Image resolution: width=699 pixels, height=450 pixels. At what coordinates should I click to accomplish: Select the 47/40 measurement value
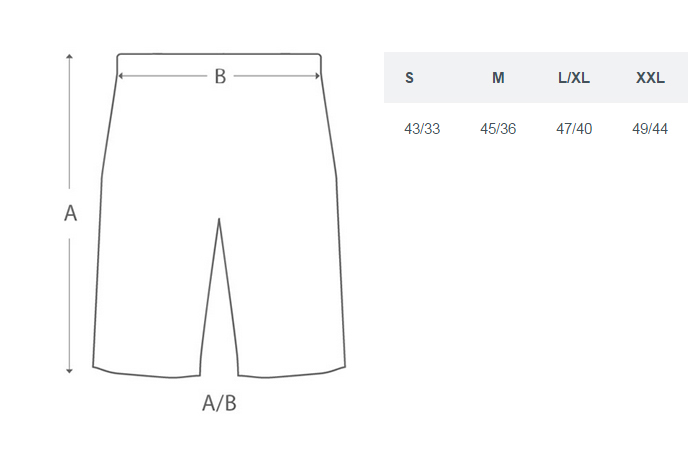pyautogui.click(x=574, y=129)
